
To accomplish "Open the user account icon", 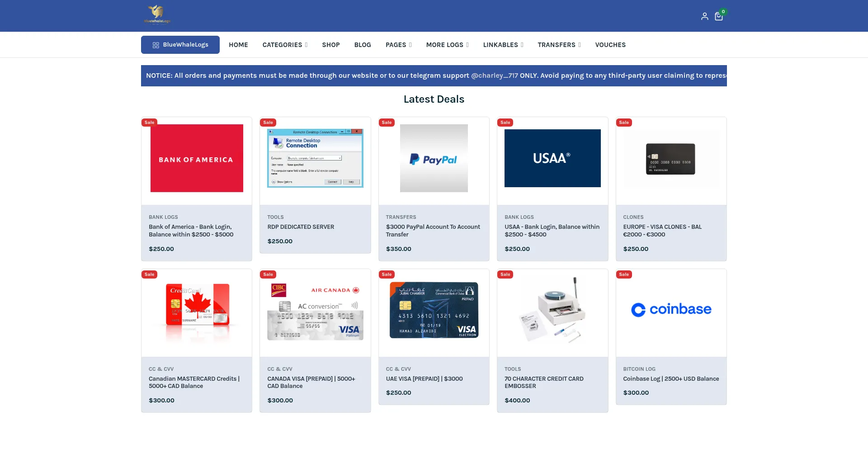I will point(704,16).
